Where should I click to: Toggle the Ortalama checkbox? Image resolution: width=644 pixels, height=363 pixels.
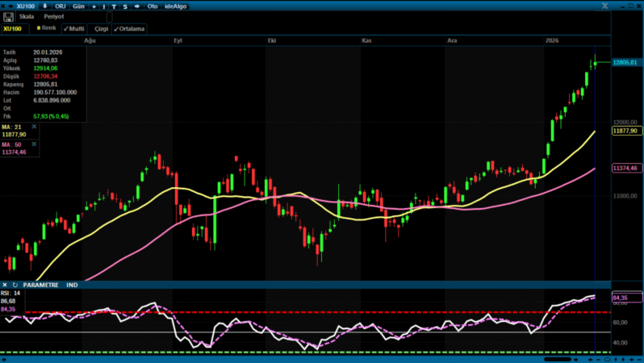129,28
